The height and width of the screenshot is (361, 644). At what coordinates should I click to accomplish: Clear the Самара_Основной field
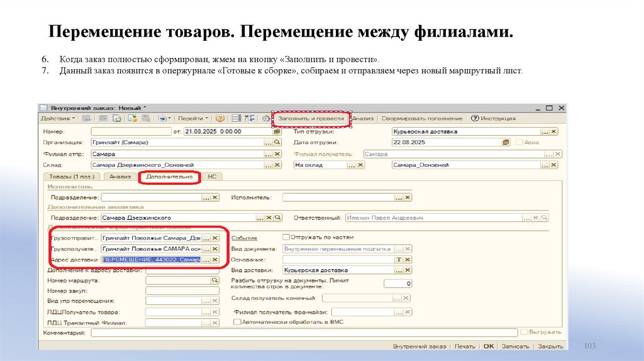(x=553, y=165)
